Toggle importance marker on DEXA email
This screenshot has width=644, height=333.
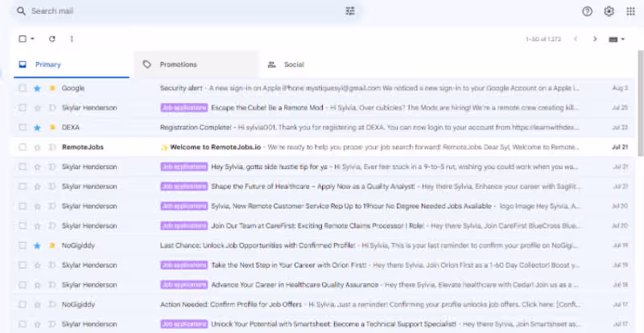click(x=52, y=128)
